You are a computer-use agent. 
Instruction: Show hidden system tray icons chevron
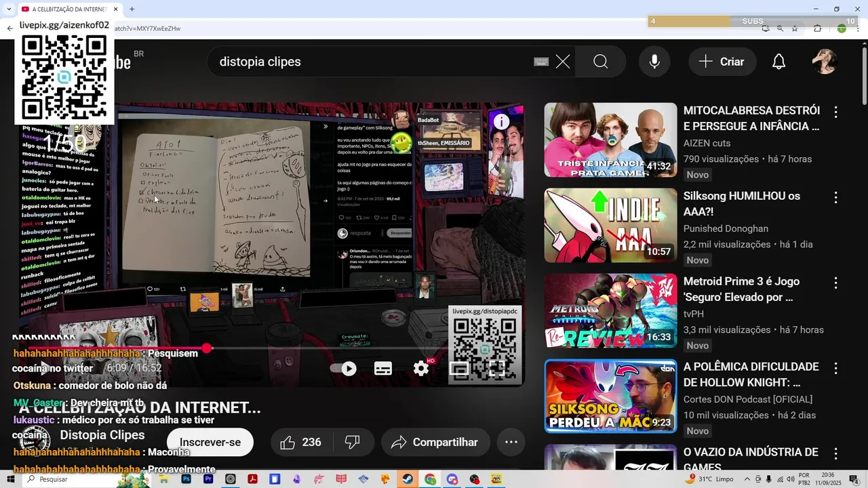747,479
